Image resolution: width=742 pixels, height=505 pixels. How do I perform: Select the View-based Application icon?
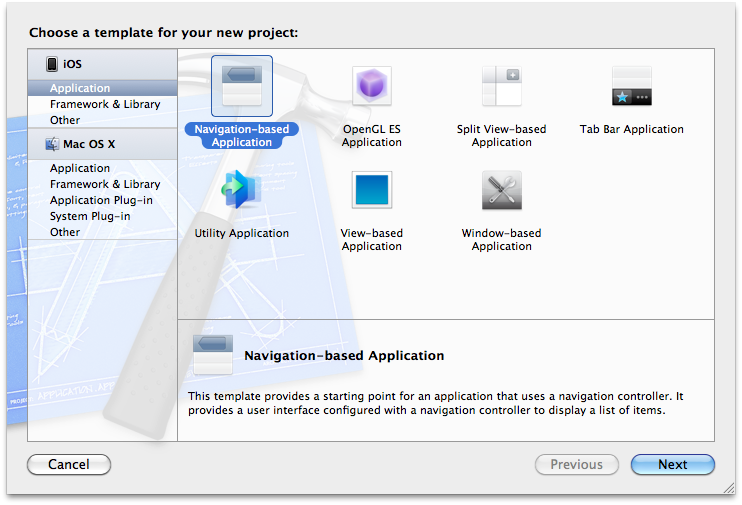pyautogui.click(x=371, y=191)
